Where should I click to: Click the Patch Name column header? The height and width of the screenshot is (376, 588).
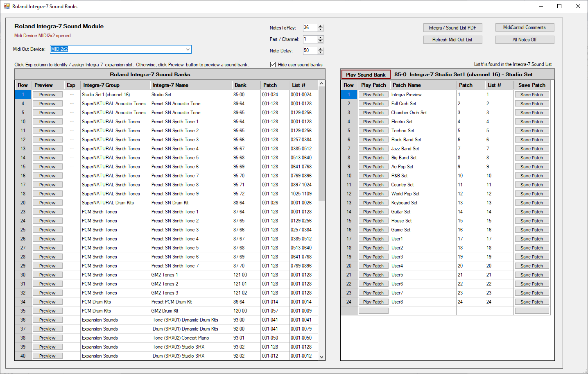tap(423, 85)
